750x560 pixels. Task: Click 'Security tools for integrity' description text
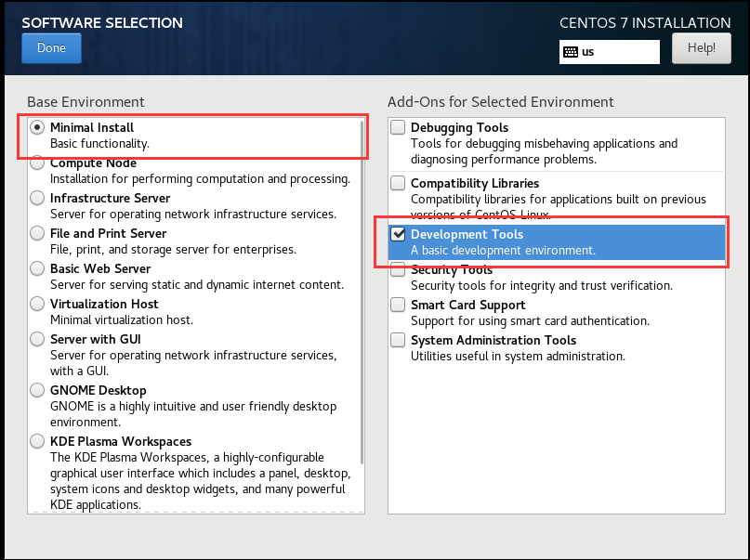point(542,286)
